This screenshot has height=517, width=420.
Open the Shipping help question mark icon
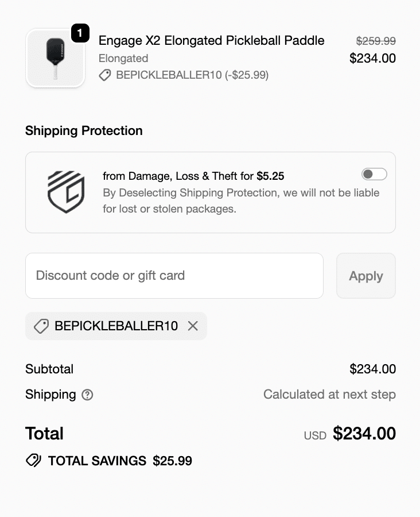point(87,395)
